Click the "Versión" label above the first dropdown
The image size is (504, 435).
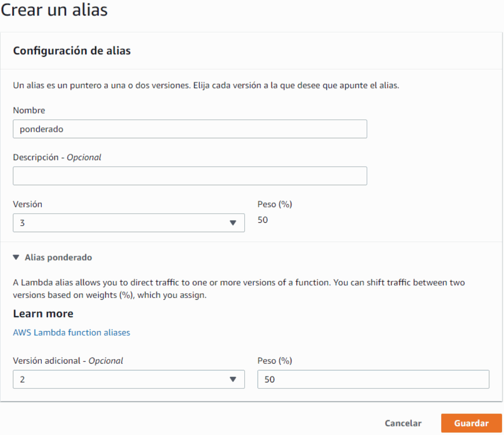pos(28,205)
